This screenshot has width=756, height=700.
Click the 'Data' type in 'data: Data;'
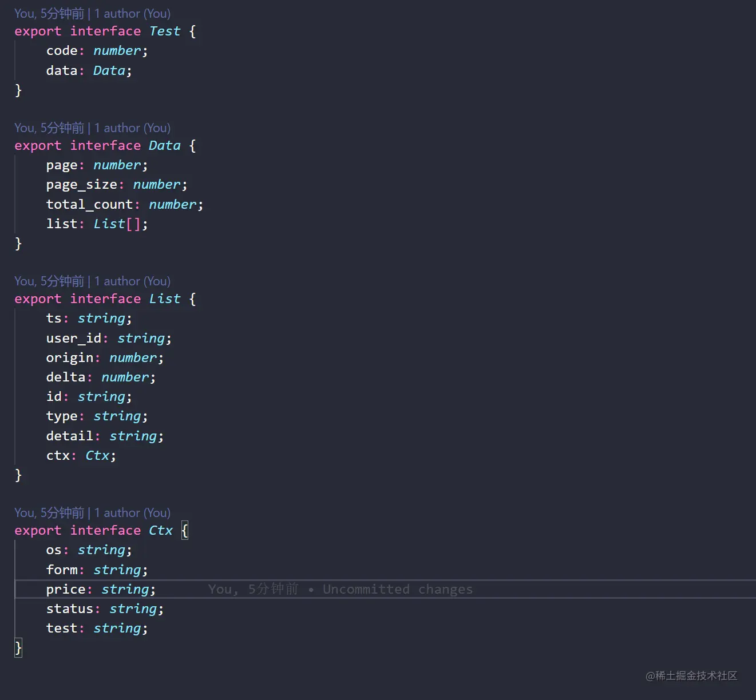pyautogui.click(x=109, y=71)
